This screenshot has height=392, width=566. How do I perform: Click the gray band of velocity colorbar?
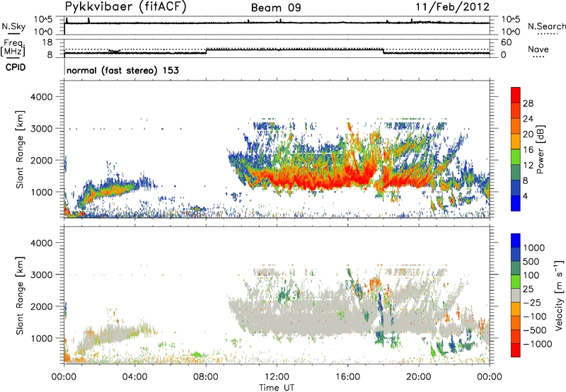click(x=516, y=295)
